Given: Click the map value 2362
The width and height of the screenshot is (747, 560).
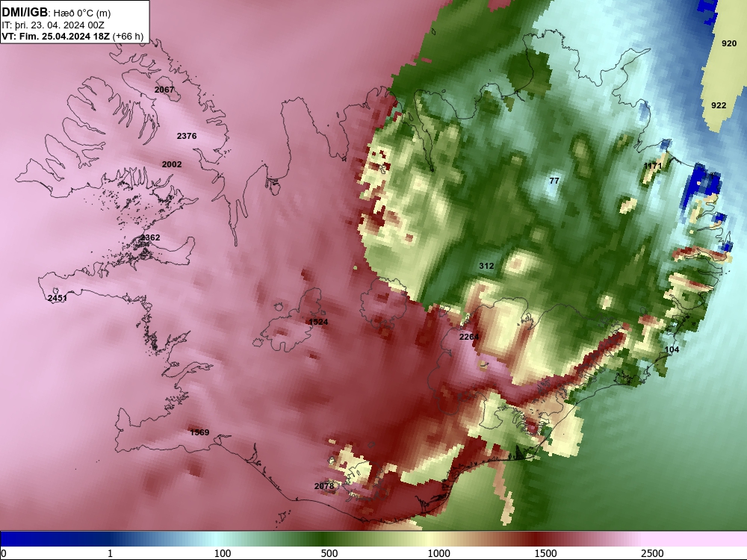Looking at the screenshot, I should point(150,237).
